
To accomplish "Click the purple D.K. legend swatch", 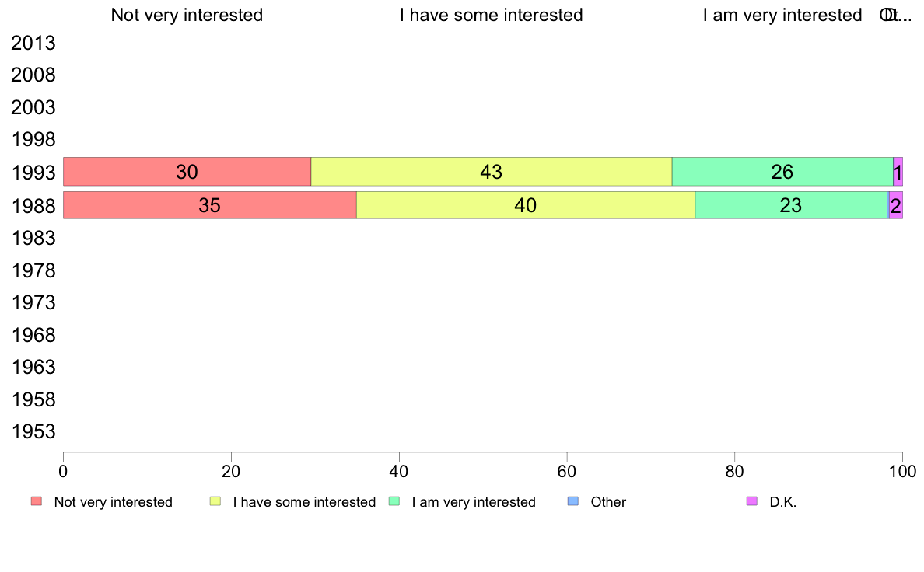I will coord(752,501).
